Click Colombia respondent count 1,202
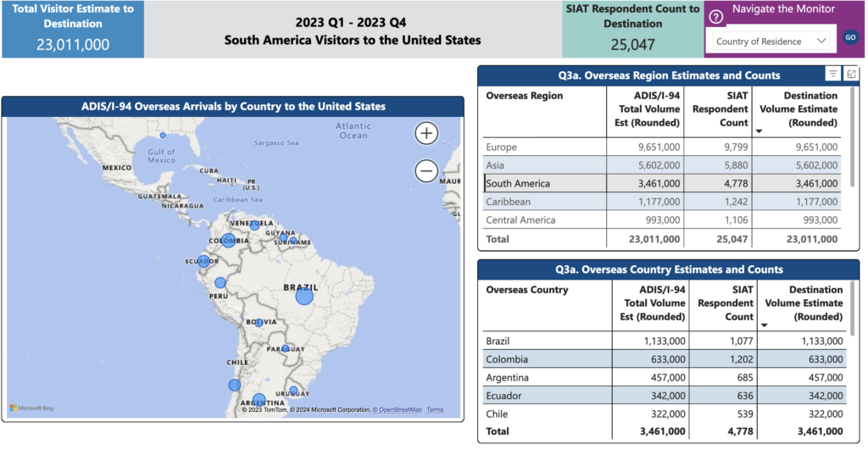This screenshot has height=450, width=868. tap(741, 359)
